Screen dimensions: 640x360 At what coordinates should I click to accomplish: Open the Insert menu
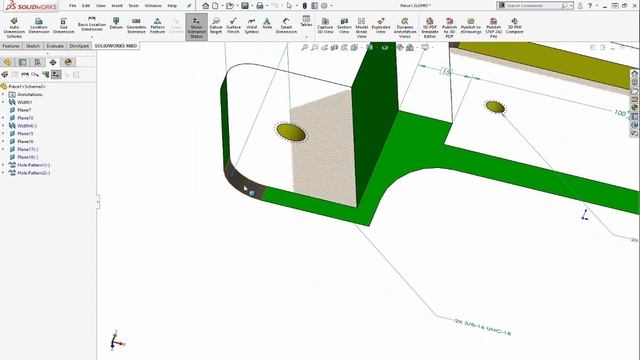pyautogui.click(x=117, y=6)
